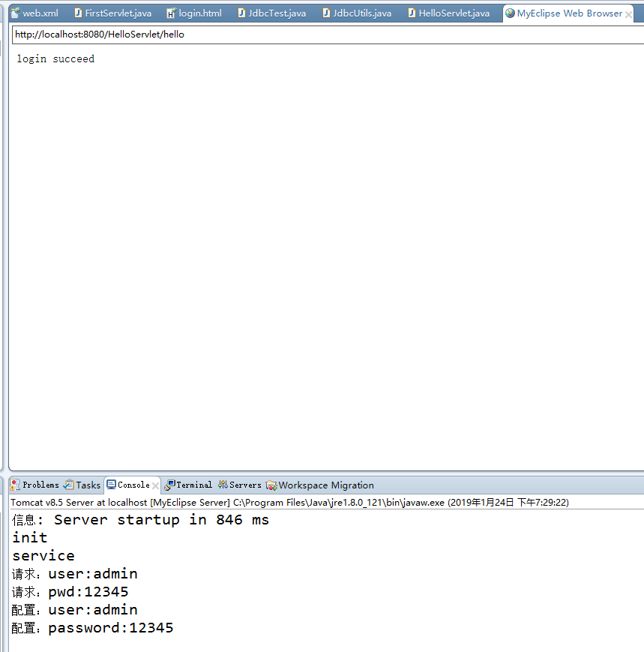The width and height of the screenshot is (644, 652).
Task: Close the Console view
Action: [154, 485]
